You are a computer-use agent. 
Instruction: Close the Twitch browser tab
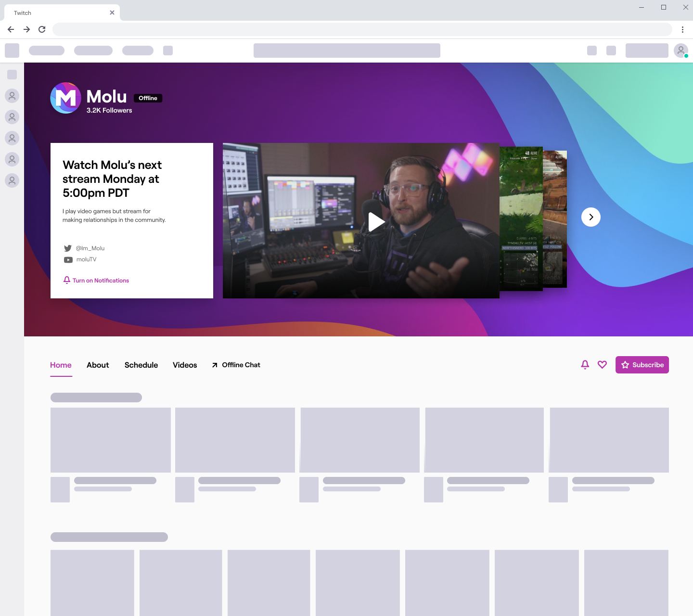[112, 13]
